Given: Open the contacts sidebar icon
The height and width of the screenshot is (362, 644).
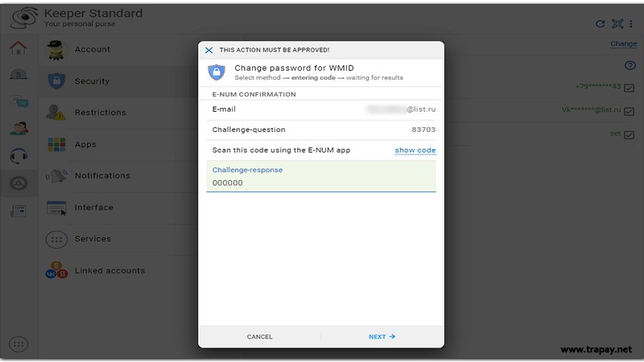Looking at the screenshot, I should (x=19, y=129).
